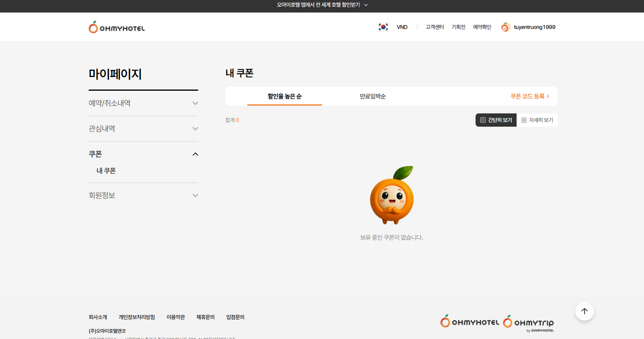
Task: Open 고객센터 customer center
Action: pyautogui.click(x=435, y=27)
